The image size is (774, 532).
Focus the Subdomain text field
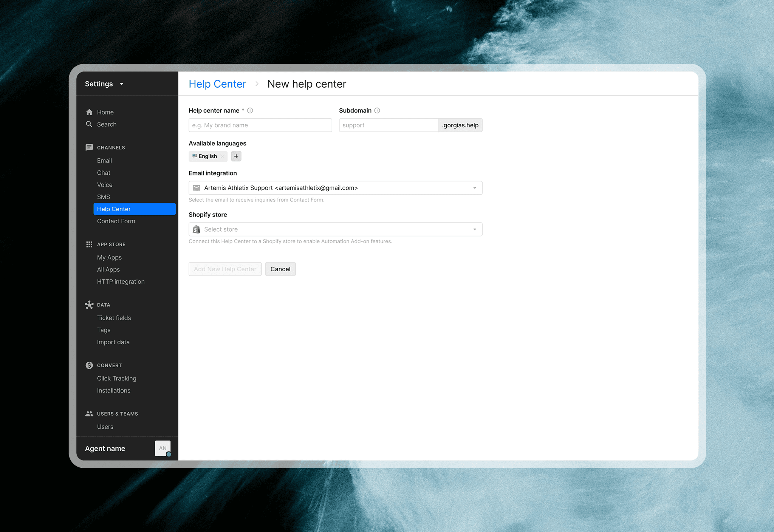tap(388, 125)
